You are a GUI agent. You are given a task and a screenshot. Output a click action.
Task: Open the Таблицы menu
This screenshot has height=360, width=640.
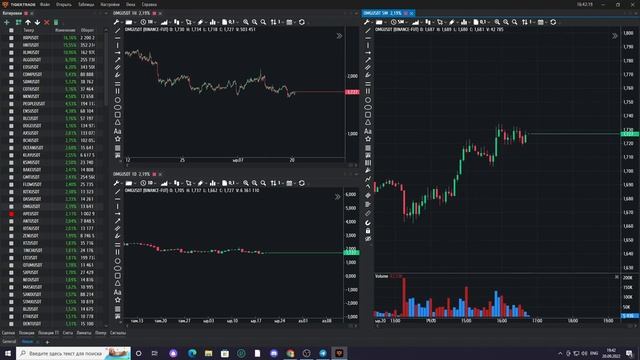(x=86, y=4)
